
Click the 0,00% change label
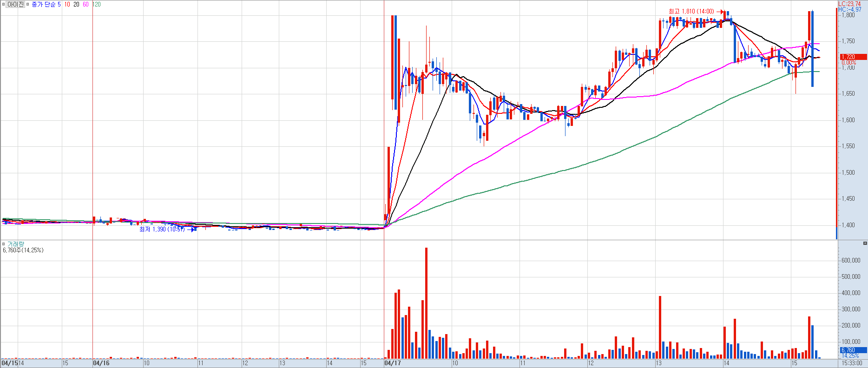(x=848, y=62)
